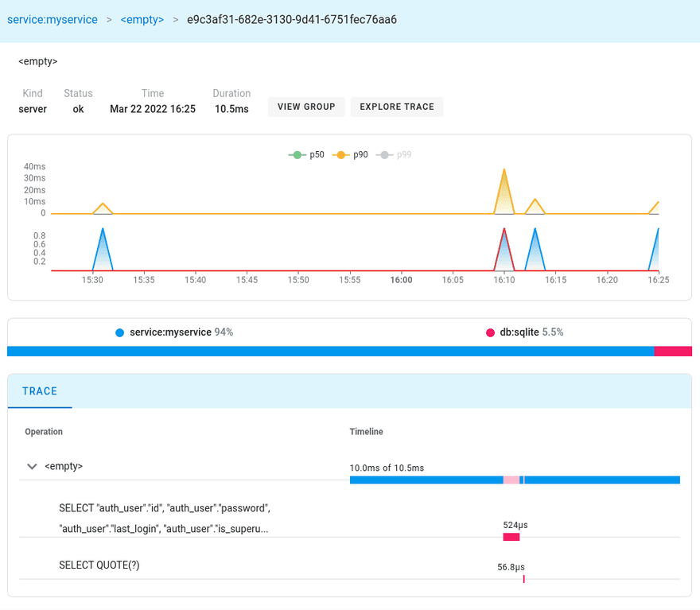Screen dimensions: 700x610
Task: Click the pink dot next to db:sqlite
Action: tap(491, 332)
